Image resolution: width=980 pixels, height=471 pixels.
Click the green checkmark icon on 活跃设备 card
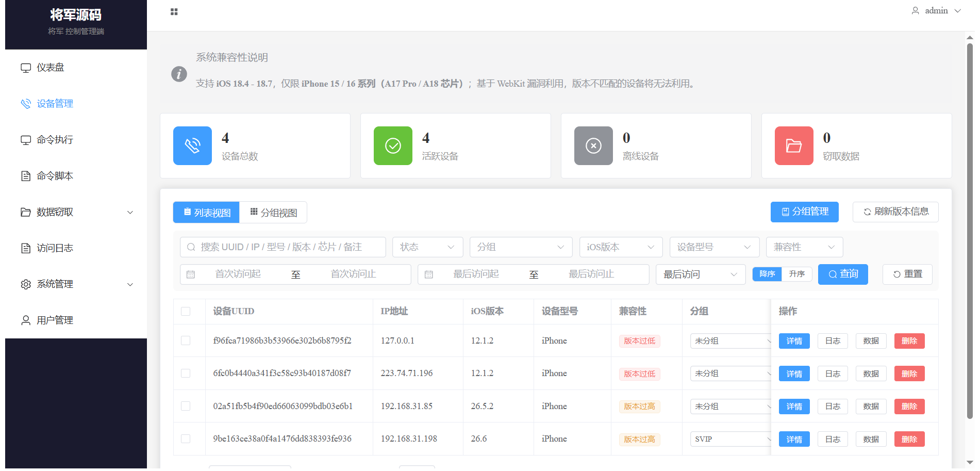point(393,145)
